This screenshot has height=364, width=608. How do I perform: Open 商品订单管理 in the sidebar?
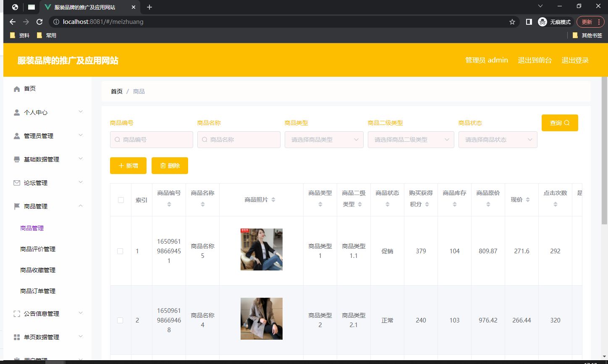pyautogui.click(x=38, y=291)
